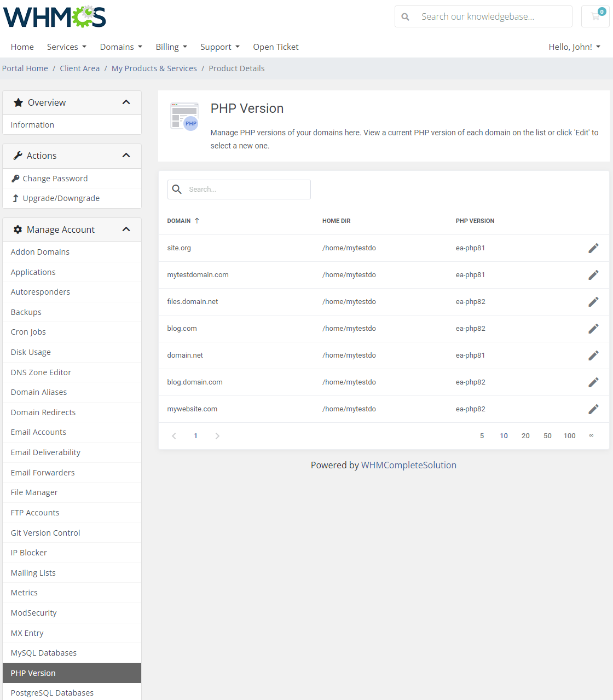This screenshot has width=613, height=700.
Task: Open Information under Overview
Action: [72, 125]
